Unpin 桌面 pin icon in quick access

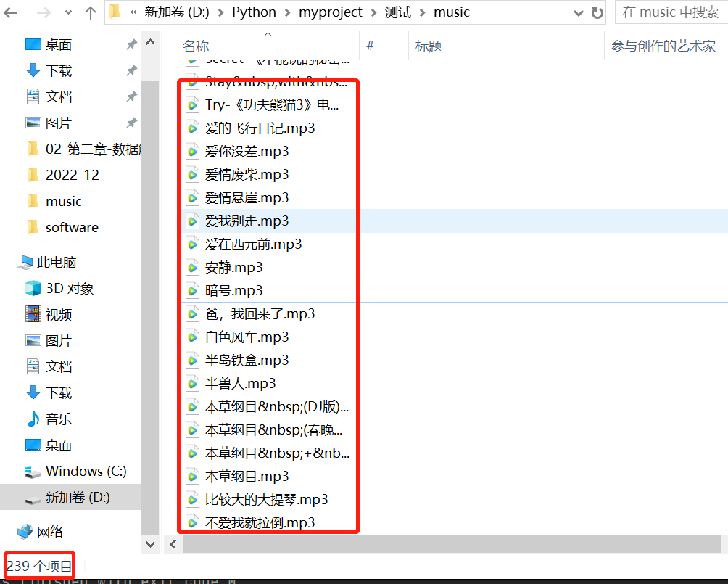point(132,44)
